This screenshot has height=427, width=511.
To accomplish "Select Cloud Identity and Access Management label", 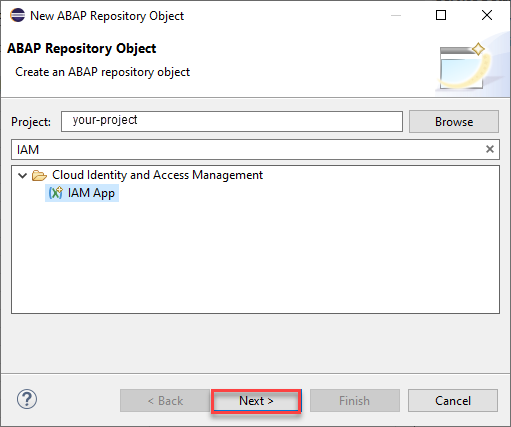I will pyautogui.click(x=157, y=175).
